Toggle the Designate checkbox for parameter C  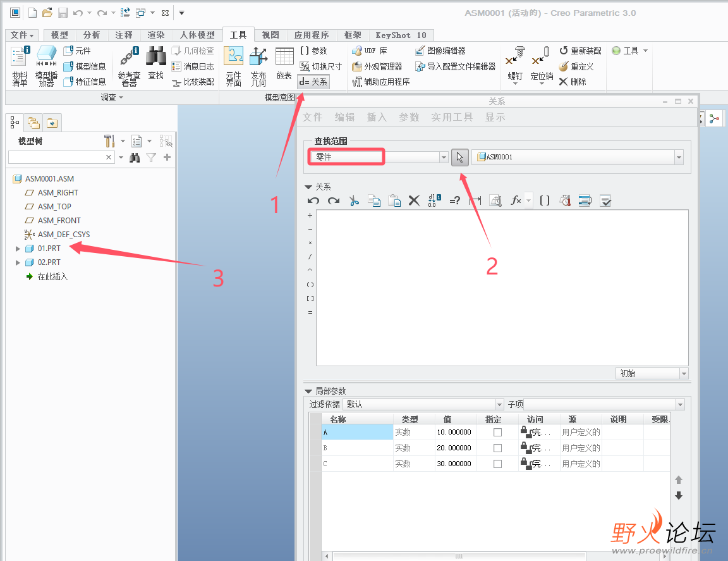[x=497, y=464]
